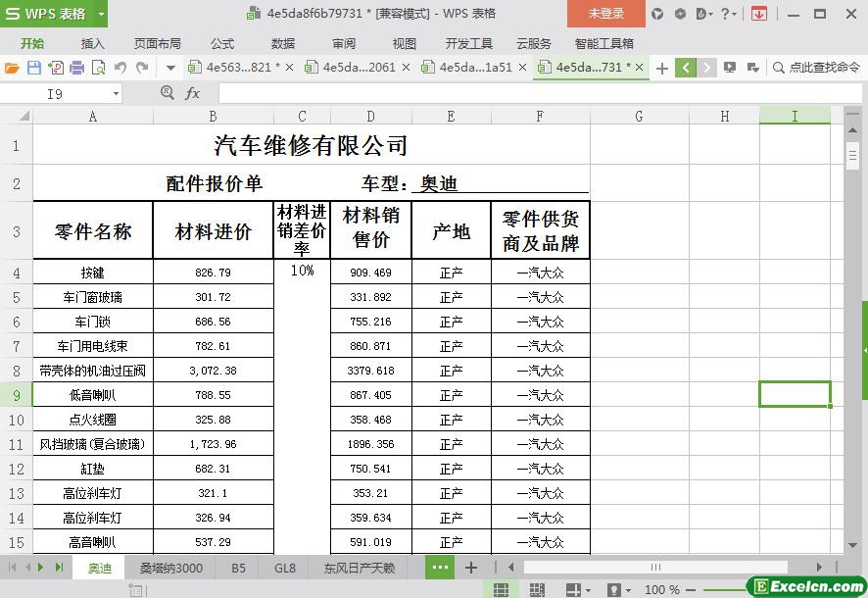This screenshot has height=598, width=868.
Task: Expand quick access toolbar customize arrow
Action: [x=170, y=68]
